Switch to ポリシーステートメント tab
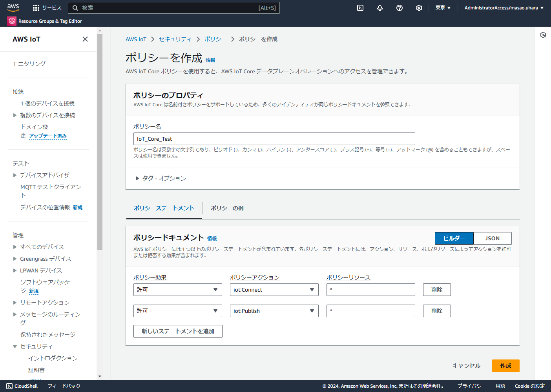The width and height of the screenshot is (551, 392). click(x=164, y=208)
